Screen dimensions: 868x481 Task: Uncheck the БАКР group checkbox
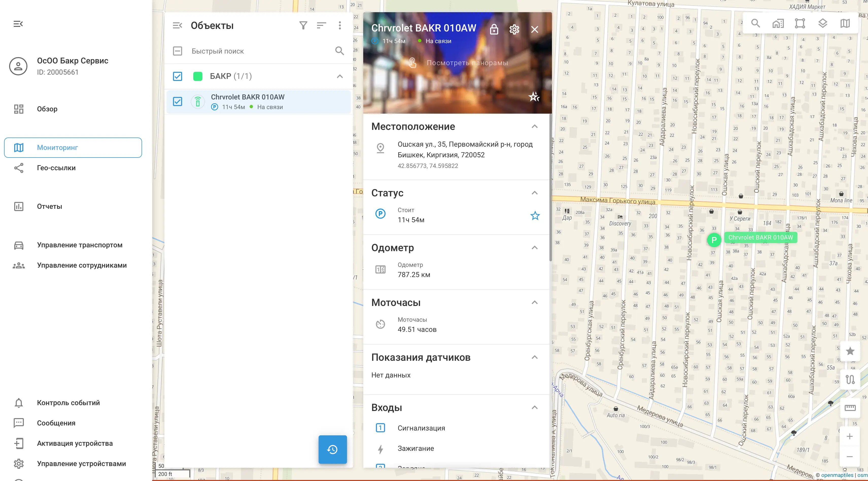pyautogui.click(x=178, y=76)
